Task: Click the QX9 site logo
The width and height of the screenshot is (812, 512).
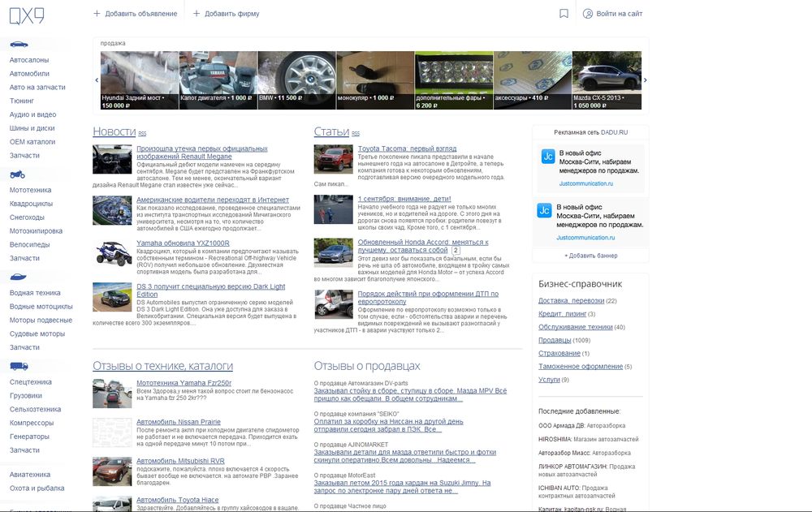Action: pyautogui.click(x=27, y=15)
